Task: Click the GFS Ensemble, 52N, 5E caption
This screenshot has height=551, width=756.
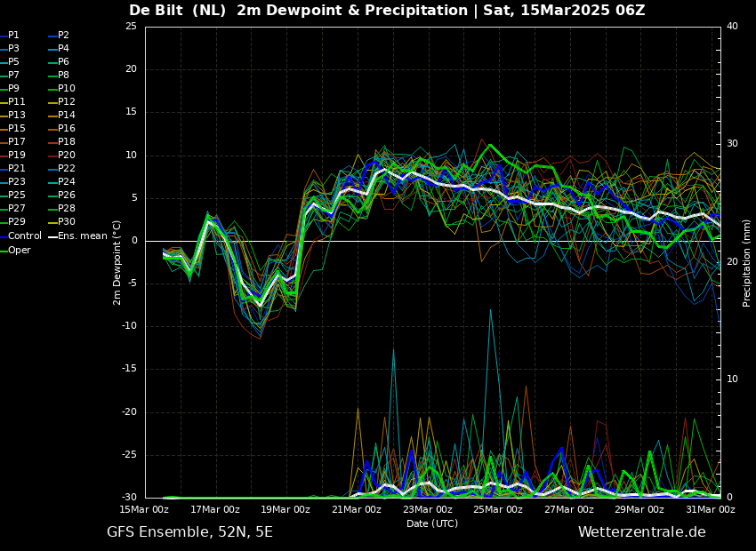Action: 189,532
